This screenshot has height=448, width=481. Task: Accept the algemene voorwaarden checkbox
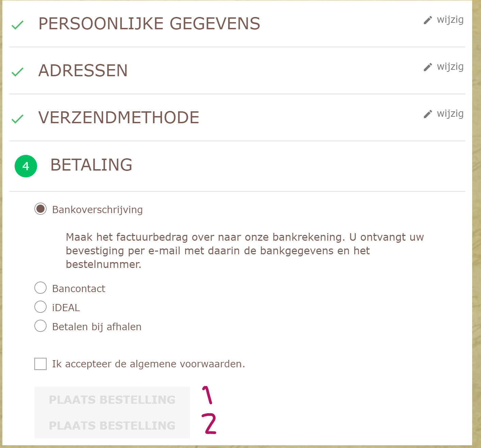click(40, 364)
